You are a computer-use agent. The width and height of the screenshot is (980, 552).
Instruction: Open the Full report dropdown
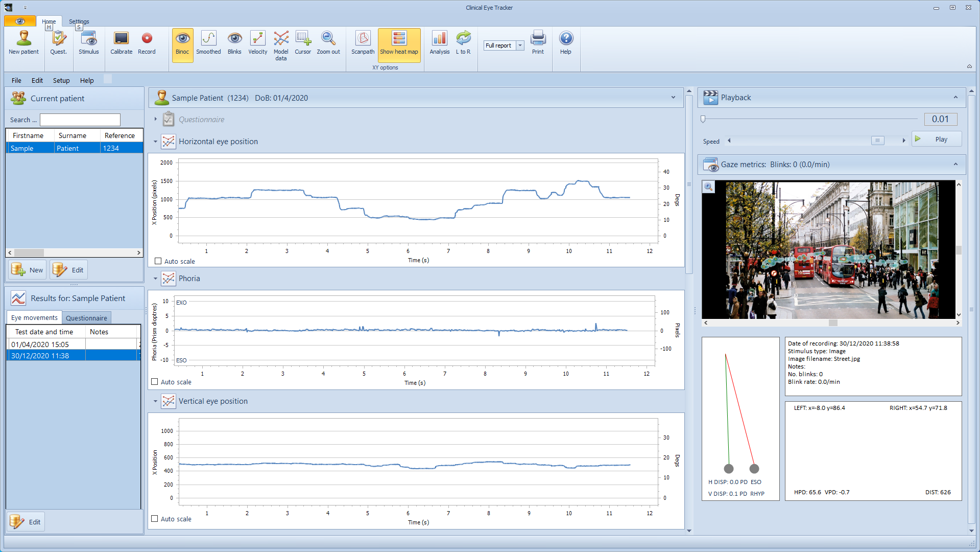pos(520,45)
